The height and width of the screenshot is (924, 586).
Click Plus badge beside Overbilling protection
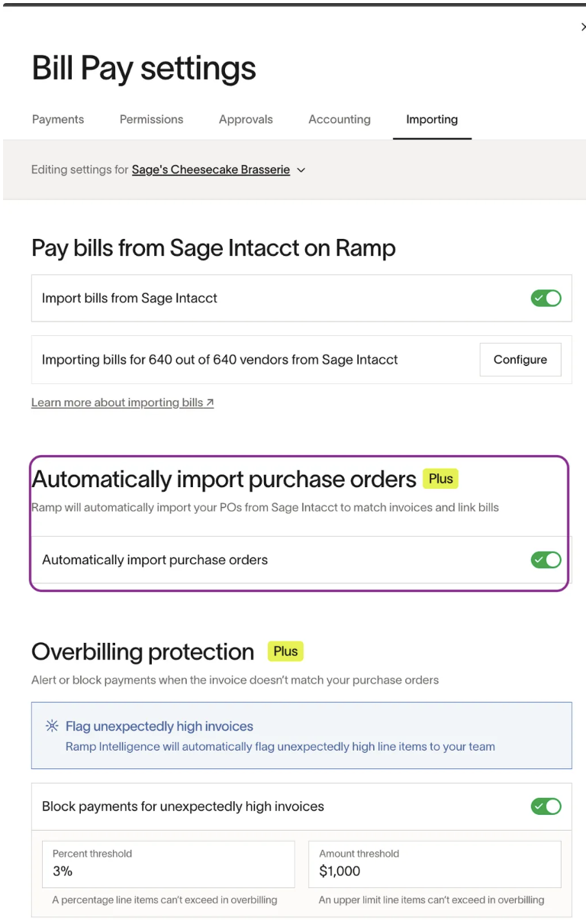click(285, 651)
